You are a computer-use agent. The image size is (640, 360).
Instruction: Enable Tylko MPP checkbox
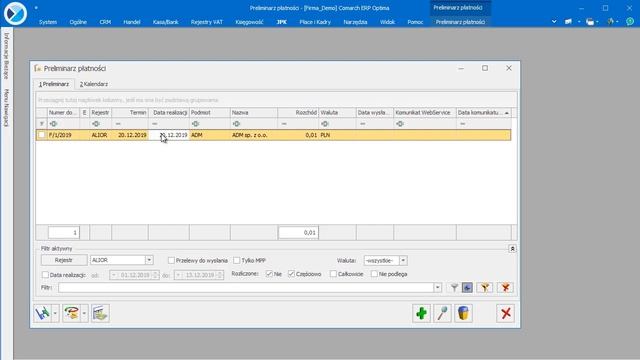pyautogui.click(x=237, y=260)
